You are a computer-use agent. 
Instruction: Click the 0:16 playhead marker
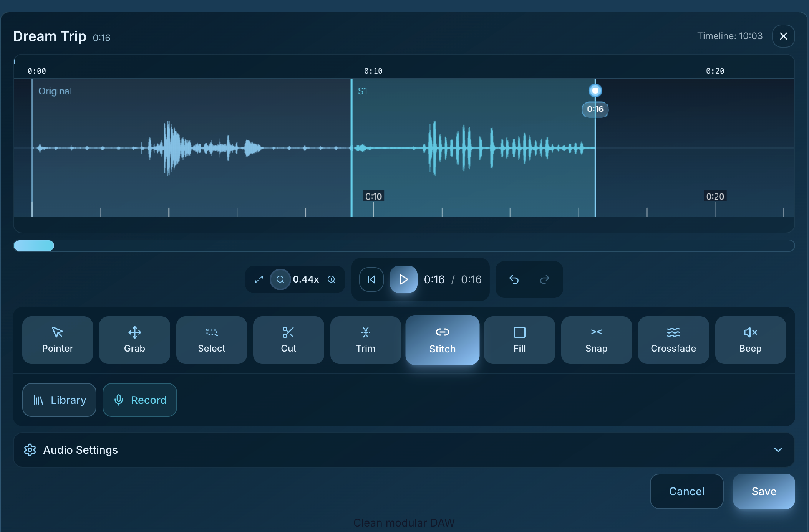(x=595, y=91)
